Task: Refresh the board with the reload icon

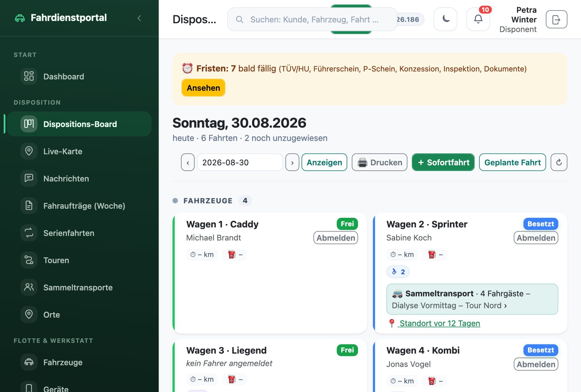Action: (559, 162)
